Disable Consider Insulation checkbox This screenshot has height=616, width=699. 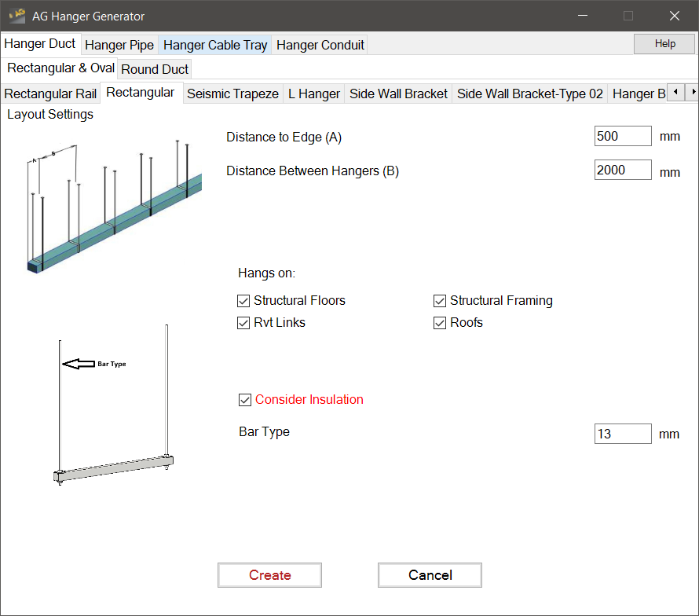coord(245,400)
